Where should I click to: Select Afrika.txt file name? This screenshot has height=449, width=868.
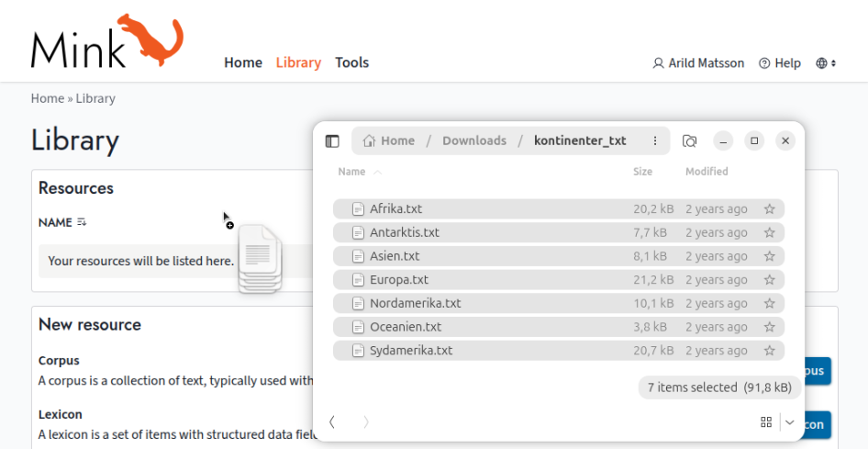pos(395,208)
